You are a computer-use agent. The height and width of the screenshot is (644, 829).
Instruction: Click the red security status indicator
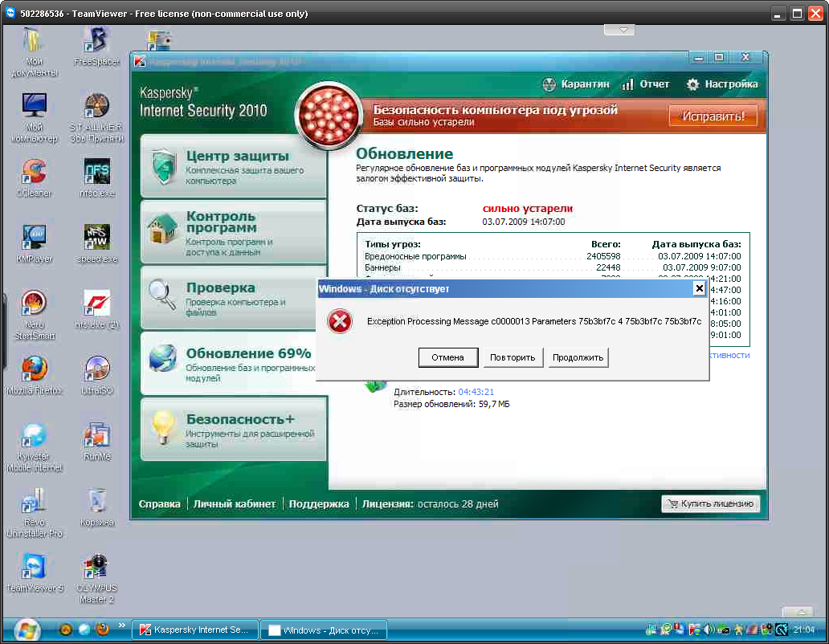(329, 116)
